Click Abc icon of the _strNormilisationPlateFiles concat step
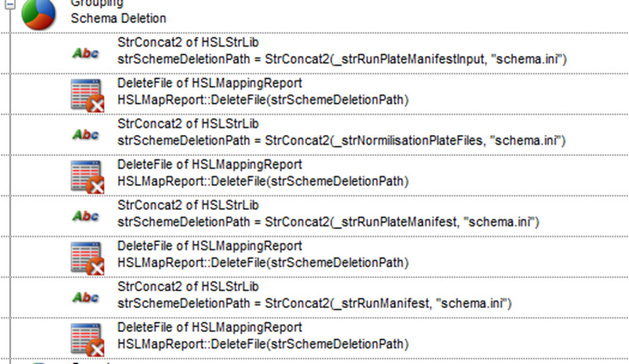The height and width of the screenshot is (364, 629). pos(85,134)
